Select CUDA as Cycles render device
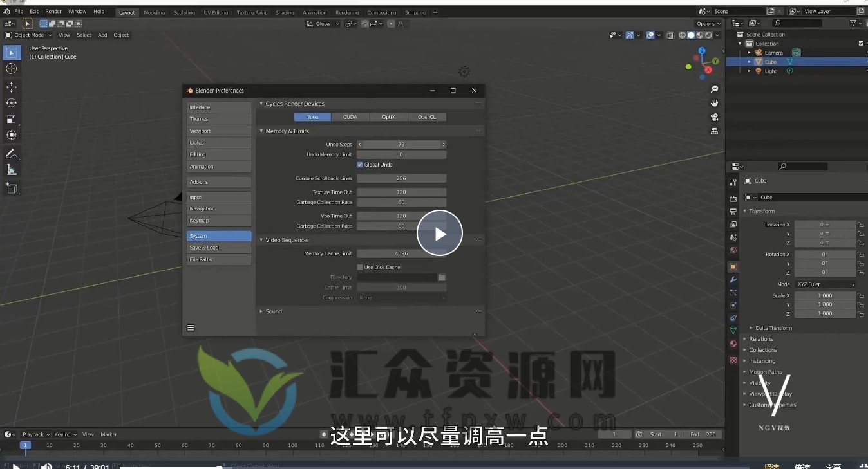This screenshot has width=868, height=469. pyautogui.click(x=350, y=117)
